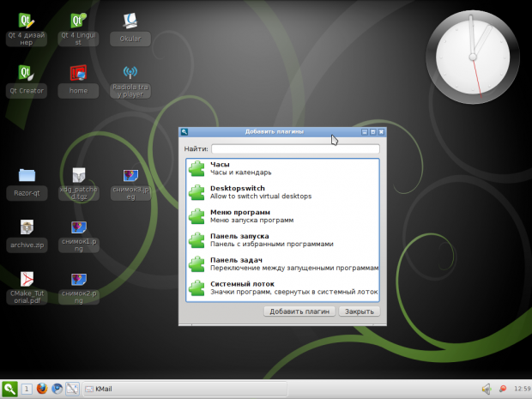
Task: Click the Закрыть button
Action: pyautogui.click(x=360, y=311)
